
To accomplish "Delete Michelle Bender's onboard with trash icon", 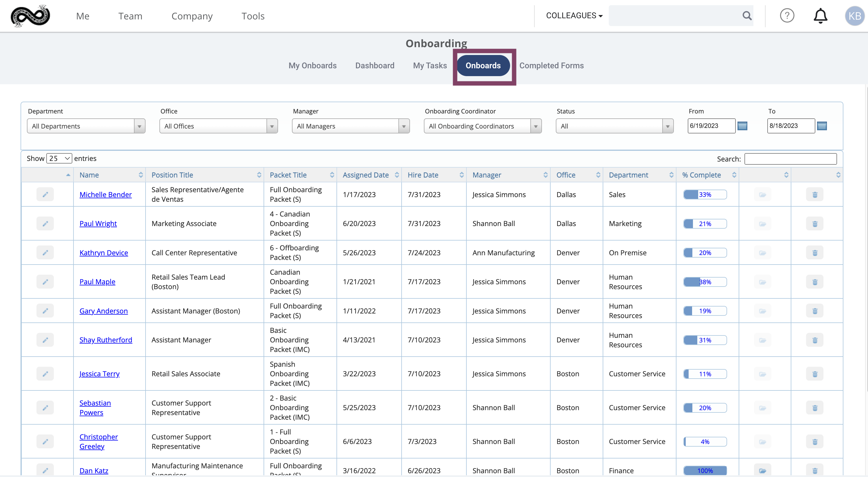I will pos(815,195).
